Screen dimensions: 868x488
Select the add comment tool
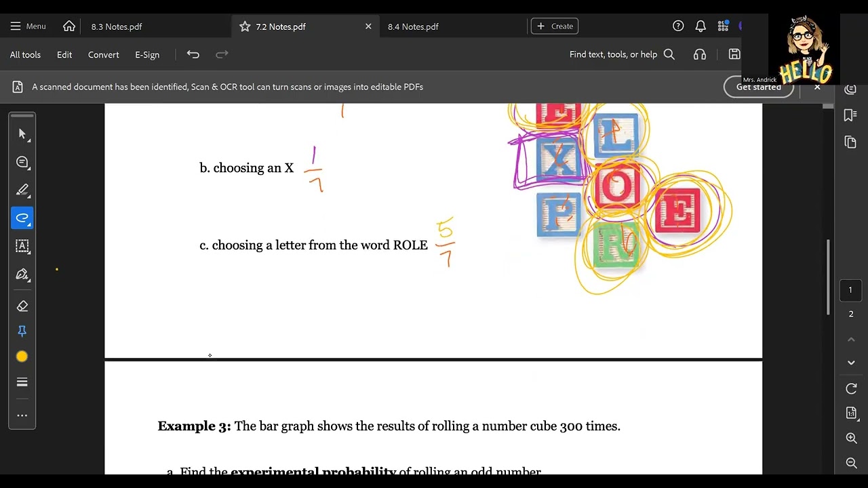tap(22, 162)
